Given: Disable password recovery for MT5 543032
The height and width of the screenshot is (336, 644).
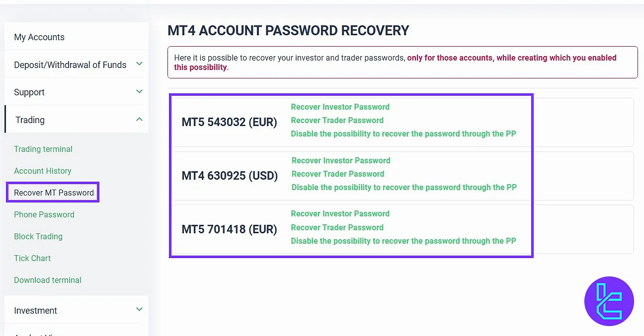Looking at the screenshot, I should point(403,134).
